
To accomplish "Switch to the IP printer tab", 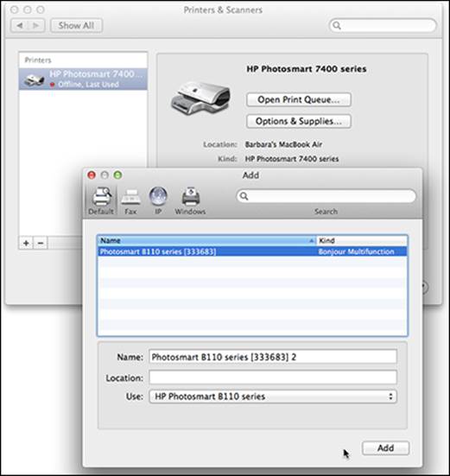I will point(158,200).
